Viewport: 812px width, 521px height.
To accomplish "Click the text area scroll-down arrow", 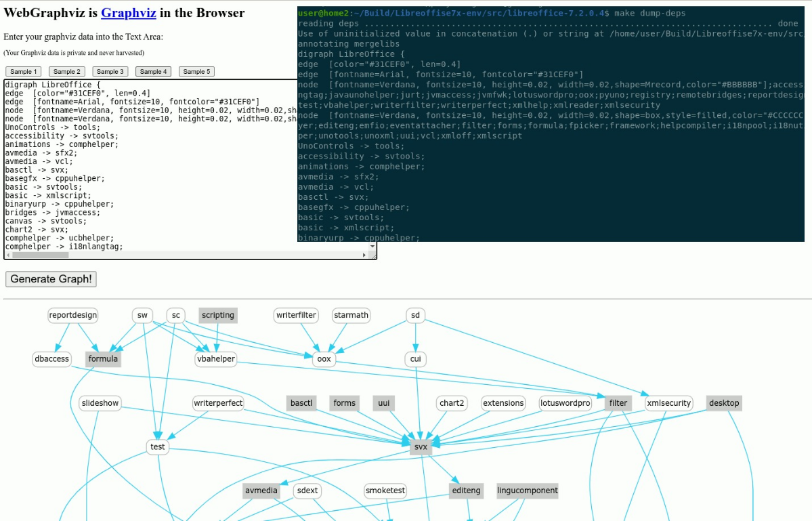I will tap(372, 247).
